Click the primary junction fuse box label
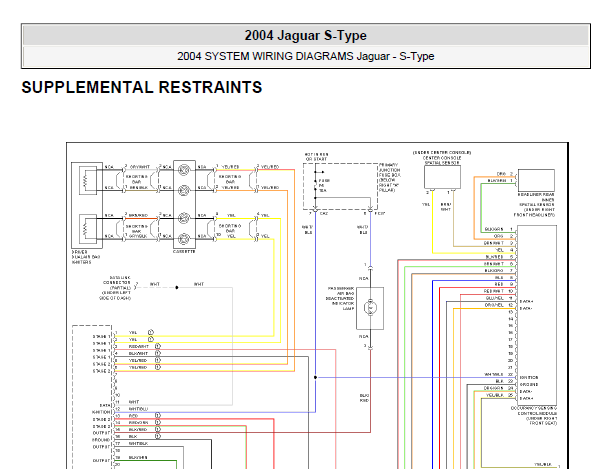The image size is (599, 469). point(390,178)
